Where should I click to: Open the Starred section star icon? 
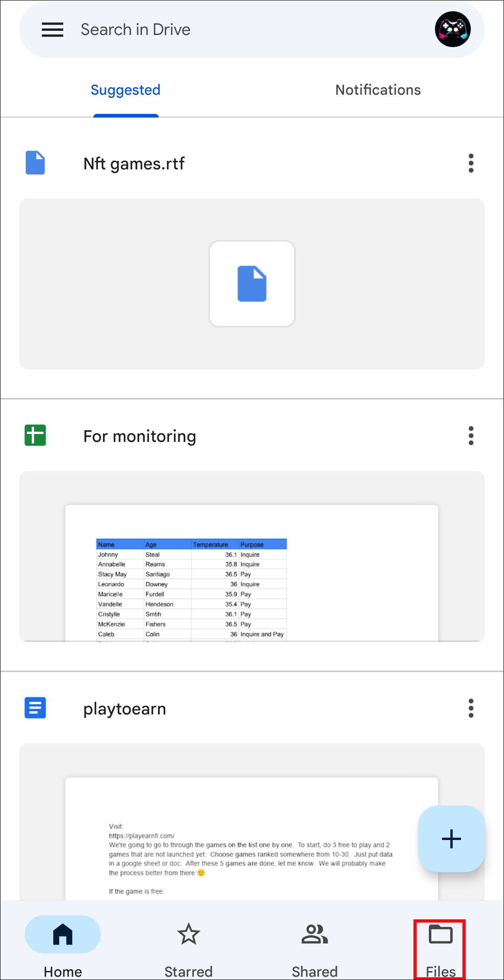189,934
